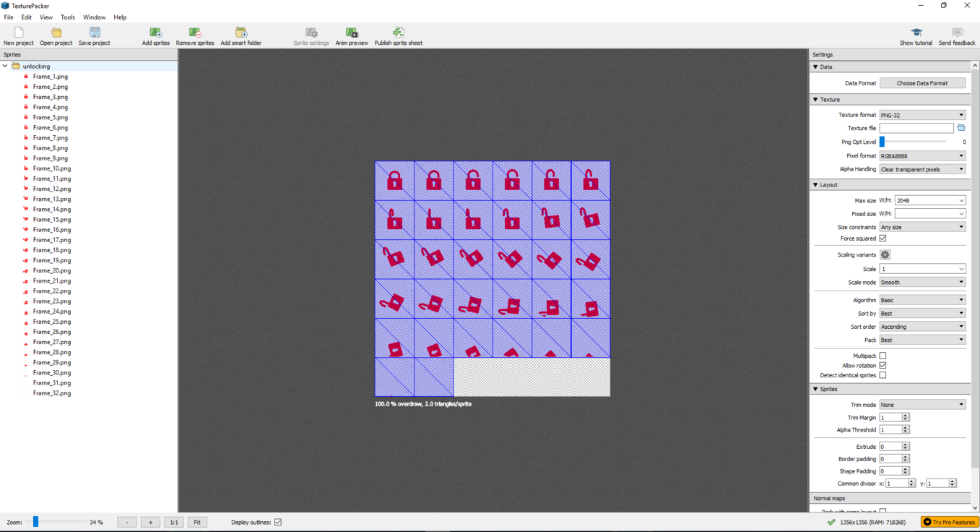Enable Detect identical sprites checkbox

point(883,376)
